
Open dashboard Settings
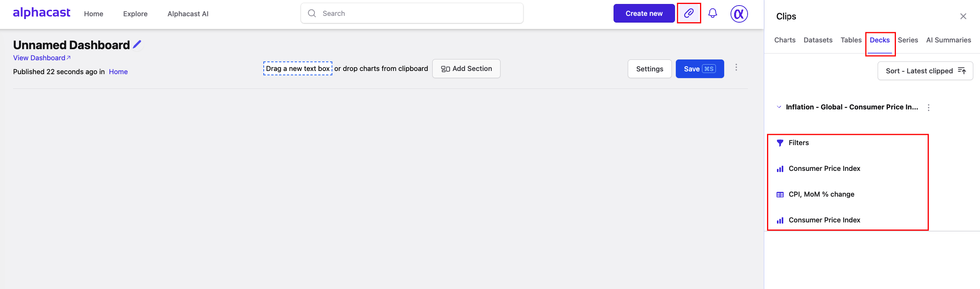click(650, 69)
